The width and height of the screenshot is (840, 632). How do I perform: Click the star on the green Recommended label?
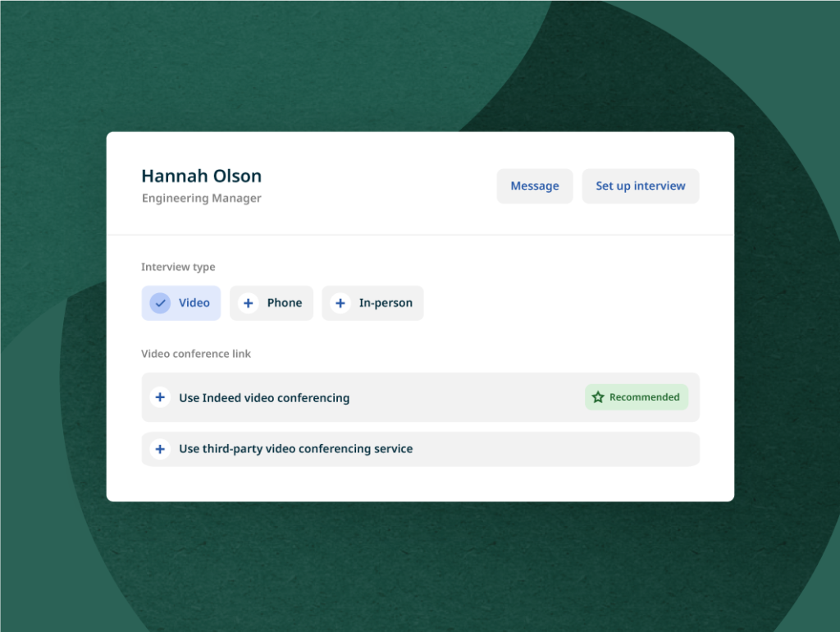[596, 396]
